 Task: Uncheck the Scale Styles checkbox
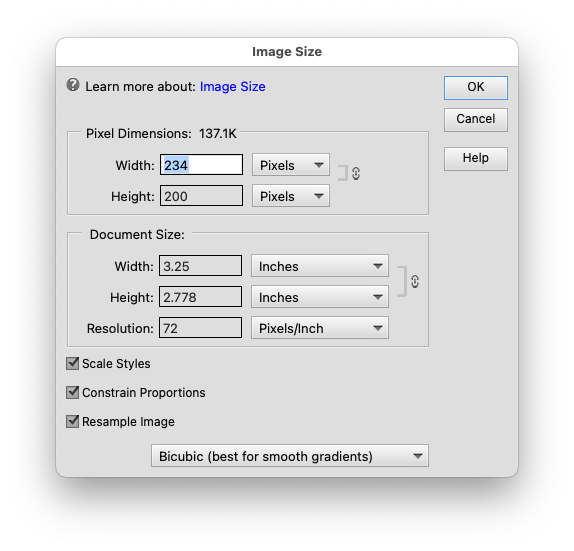coord(72,364)
